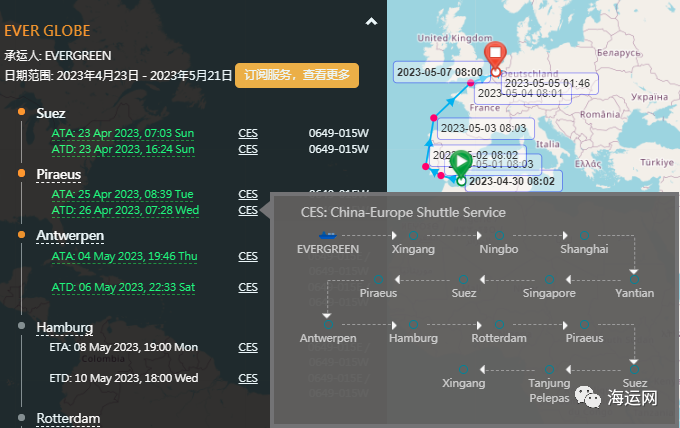The image size is (680, 428).
Task: Click the third-row Piraeus port node circle
Action: click(585, 324)
